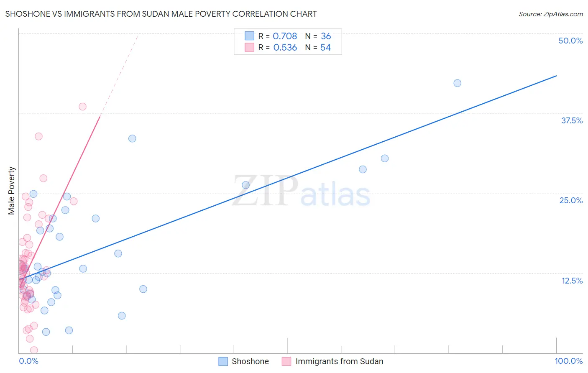Select the Shoshone legend label

[x=250, y=361]
